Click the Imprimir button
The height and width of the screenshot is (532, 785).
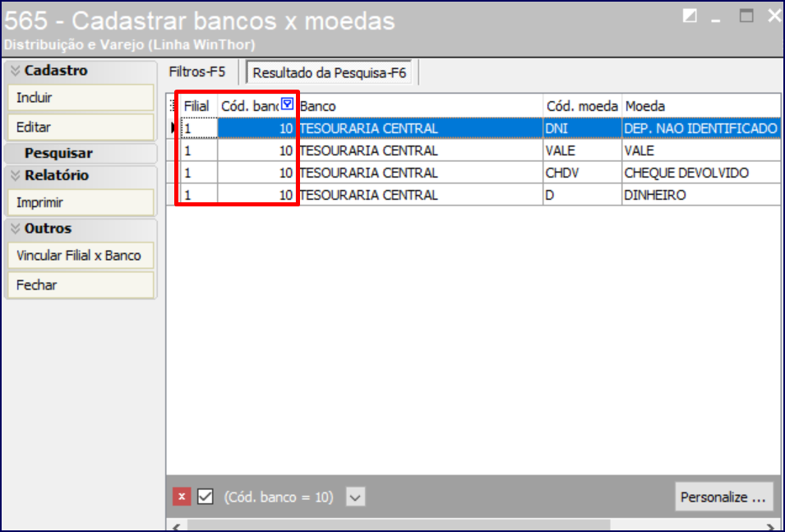[x=81, y=203]
